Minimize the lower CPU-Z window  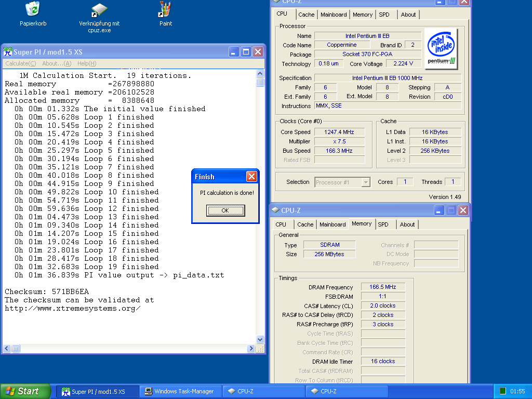(x=438, y=210)
